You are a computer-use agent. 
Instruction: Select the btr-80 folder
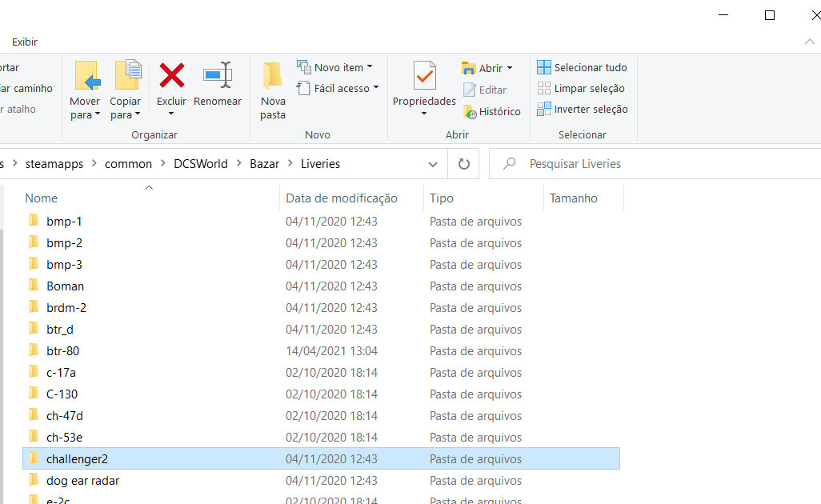(63, 350)
